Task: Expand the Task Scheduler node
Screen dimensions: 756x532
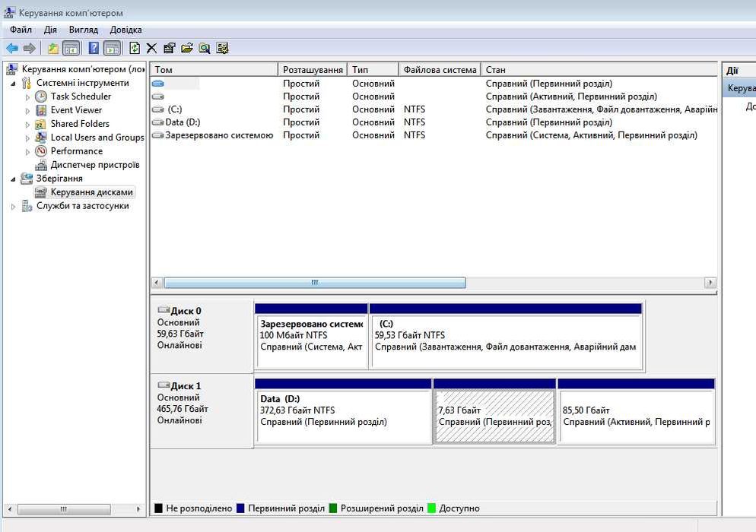Action: pos(27,97)
